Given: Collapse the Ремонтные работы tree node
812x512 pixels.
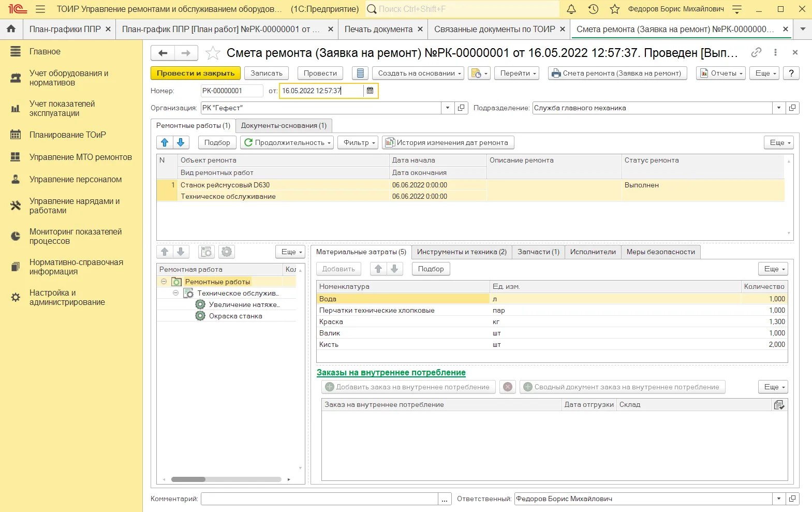Looking at the screenshot, I should (x=164, y=282).
